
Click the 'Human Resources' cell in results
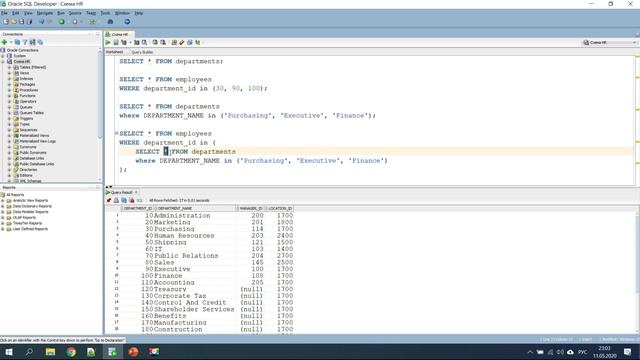click(x=184, y=236)
